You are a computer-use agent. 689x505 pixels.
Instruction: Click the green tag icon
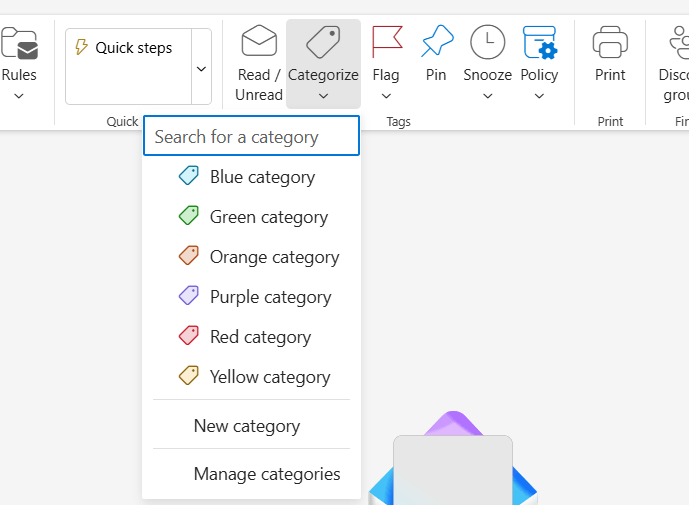tap(189, 215)
